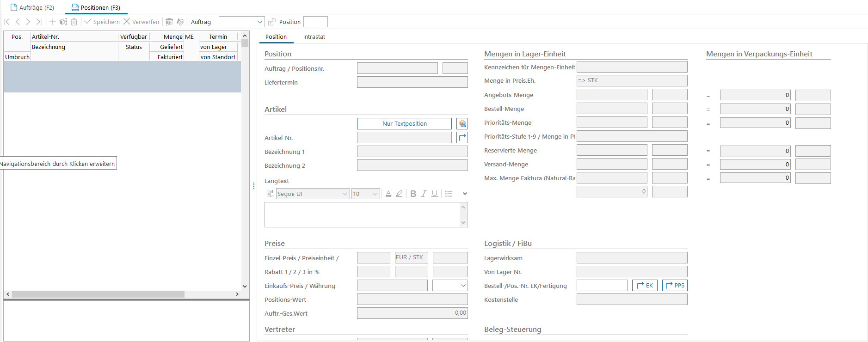Jump to article via arrow icon
The width and height of the screenshot is (868, 342).
point(462,137)
